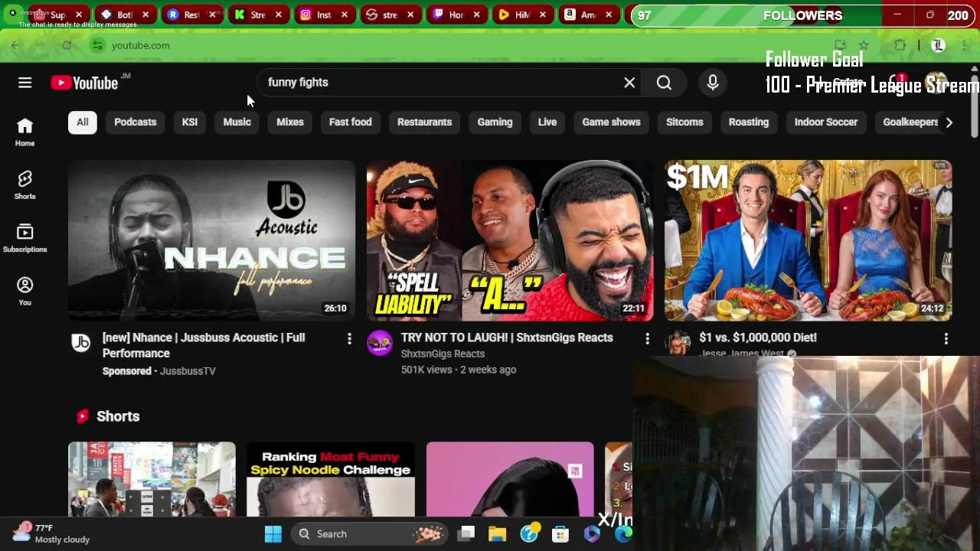Launch File Explorer from the taskbar
The height and width of the screenshot is (551, 980).
(x=498, y=534)
